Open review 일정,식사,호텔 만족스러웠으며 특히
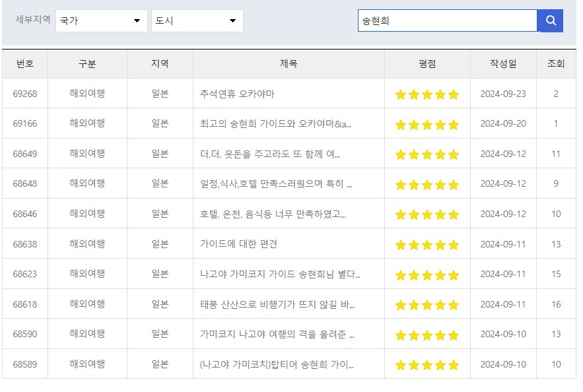Viewport: 583px width, 392px height. [276, 183]
